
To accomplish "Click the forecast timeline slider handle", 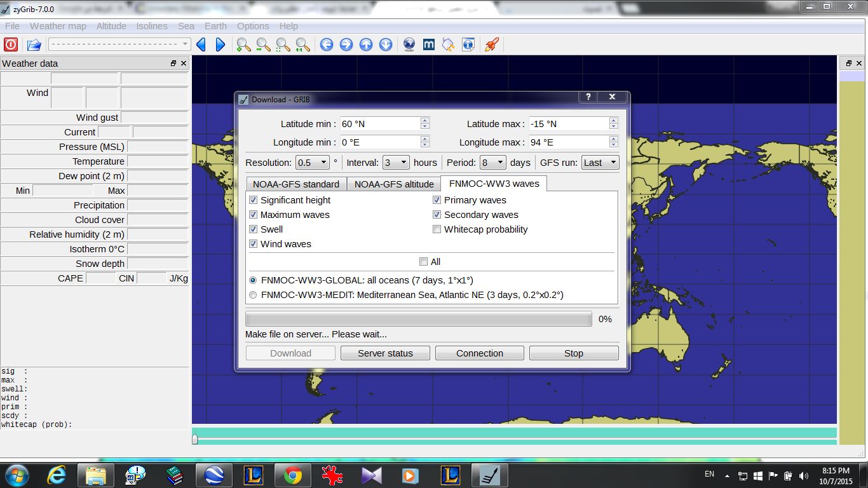I will (x=195, y=438).
